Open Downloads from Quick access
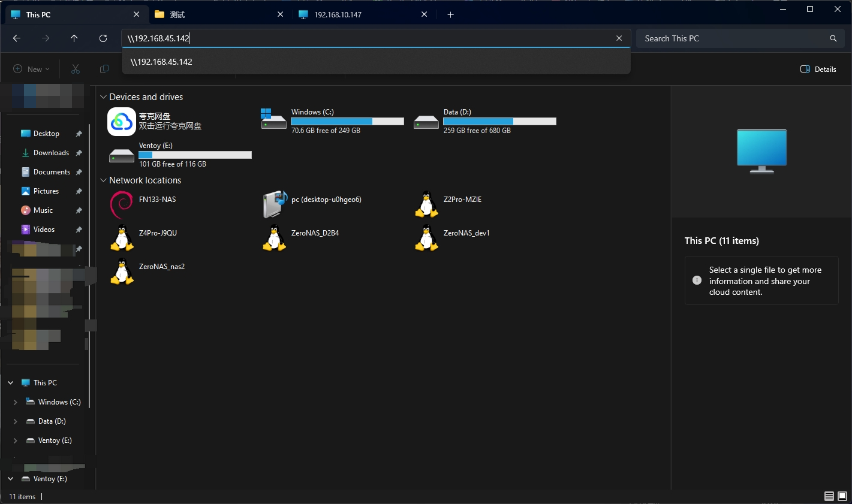Image resolution: width=852 pixels, height=504 pixels. tap(46, 153)
